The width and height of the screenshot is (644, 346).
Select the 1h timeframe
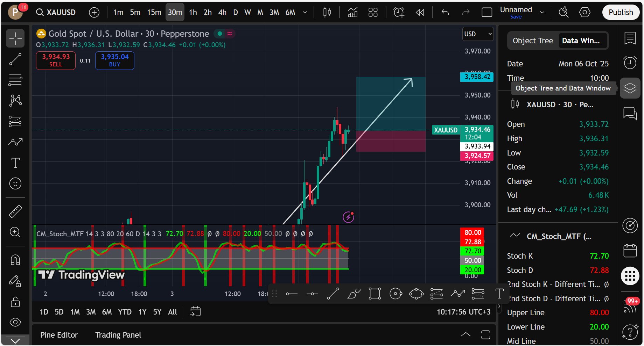(x=193, y=13)
